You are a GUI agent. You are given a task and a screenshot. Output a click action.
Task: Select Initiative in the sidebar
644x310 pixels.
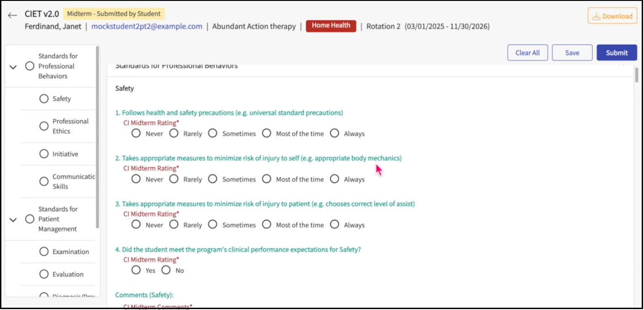point(65,154)
